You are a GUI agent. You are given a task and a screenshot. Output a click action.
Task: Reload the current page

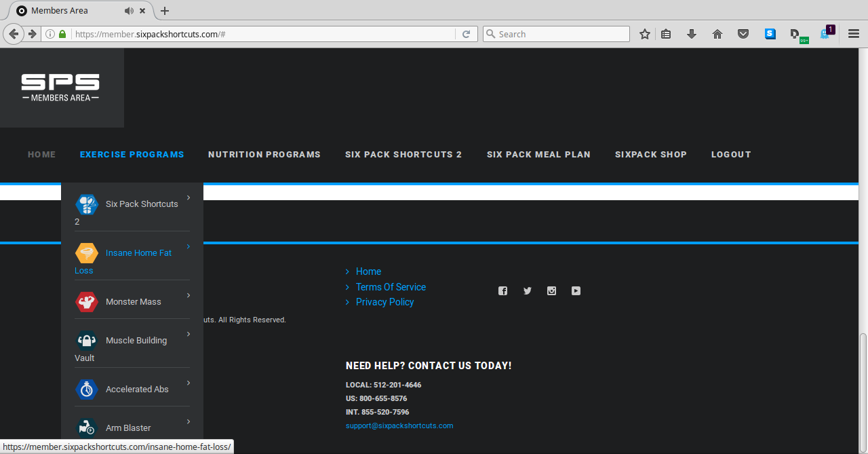(x=466, y=34)
